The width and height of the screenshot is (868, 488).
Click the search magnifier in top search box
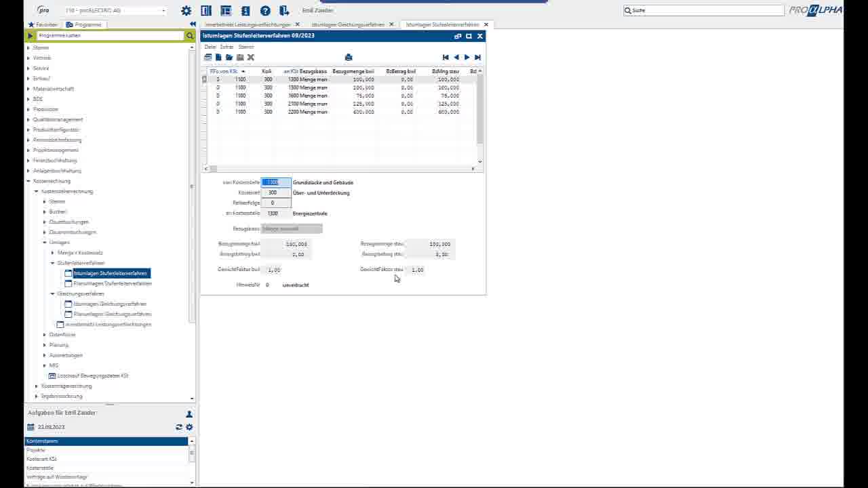coord(628,10)
